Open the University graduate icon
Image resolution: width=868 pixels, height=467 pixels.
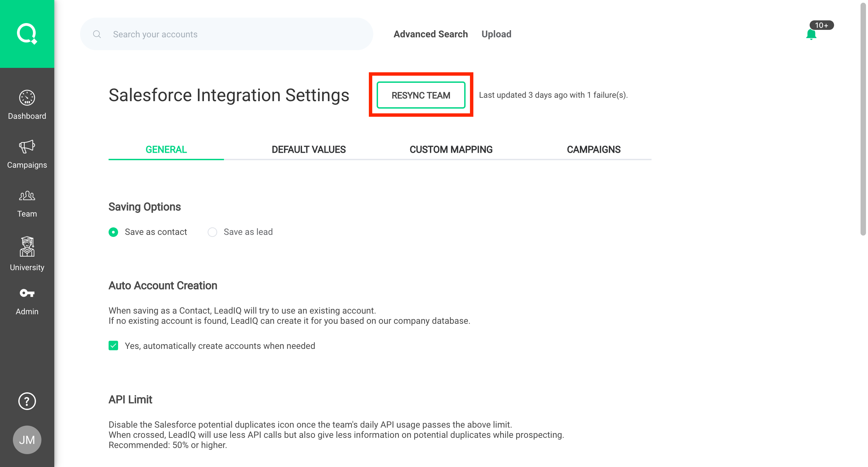pos(27,247)
